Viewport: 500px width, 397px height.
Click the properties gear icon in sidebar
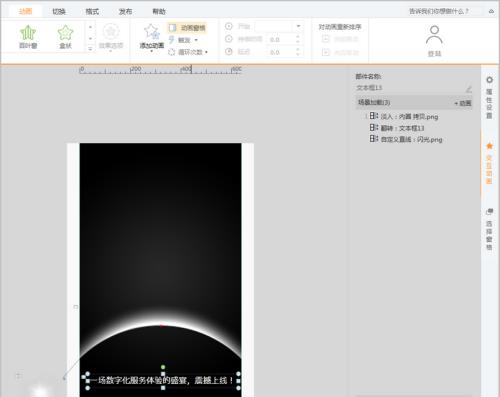pyautogui.click(x=489, y=80)
